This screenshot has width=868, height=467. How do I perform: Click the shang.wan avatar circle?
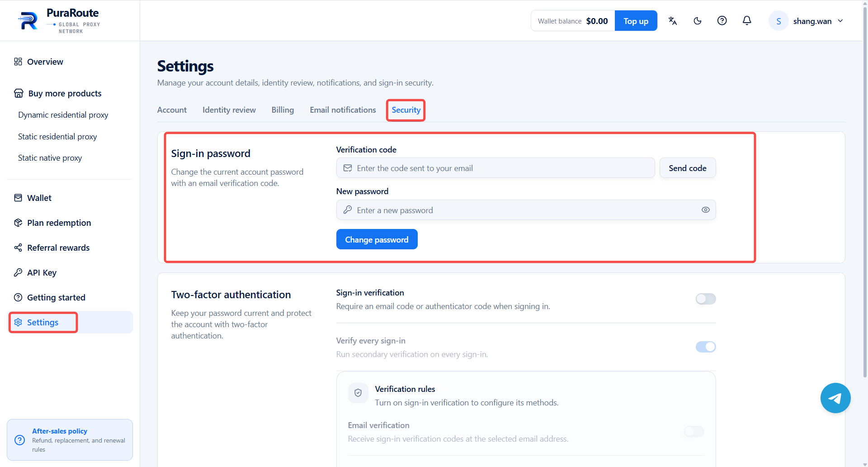point(778,21)
